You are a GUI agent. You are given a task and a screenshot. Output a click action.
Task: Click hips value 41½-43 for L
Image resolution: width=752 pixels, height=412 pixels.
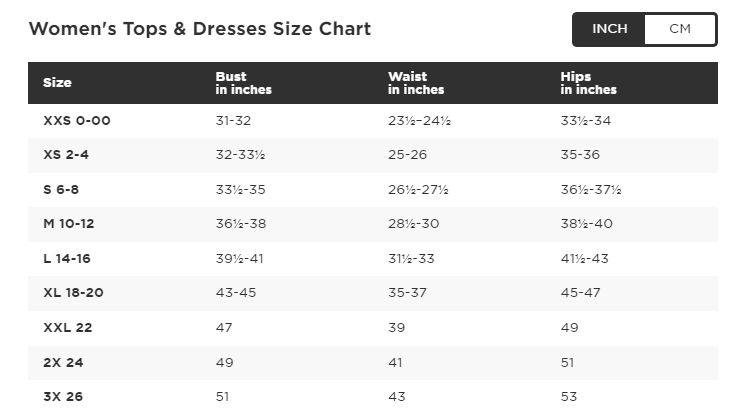tap(585, 259)
